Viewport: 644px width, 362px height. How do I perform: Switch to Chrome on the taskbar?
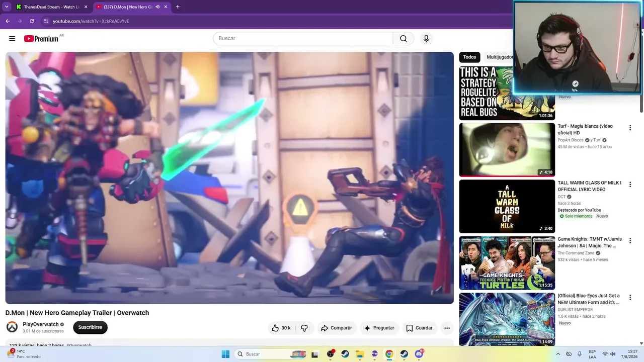(389, 354)
